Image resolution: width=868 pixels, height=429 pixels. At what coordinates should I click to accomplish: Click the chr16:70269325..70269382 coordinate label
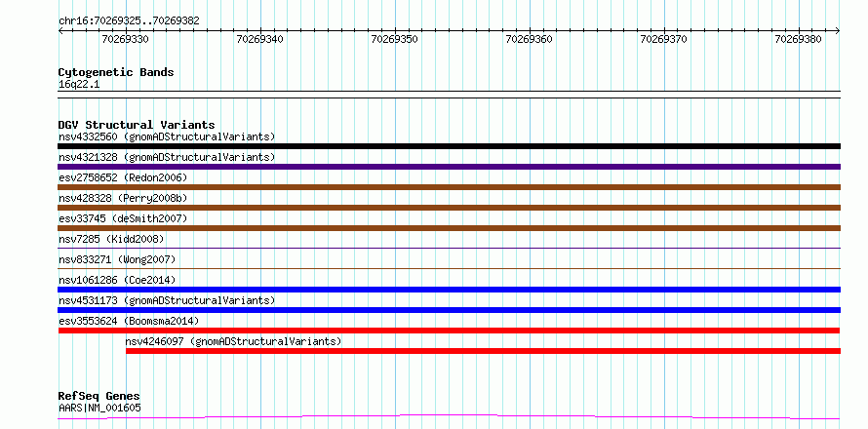point(129,21)
